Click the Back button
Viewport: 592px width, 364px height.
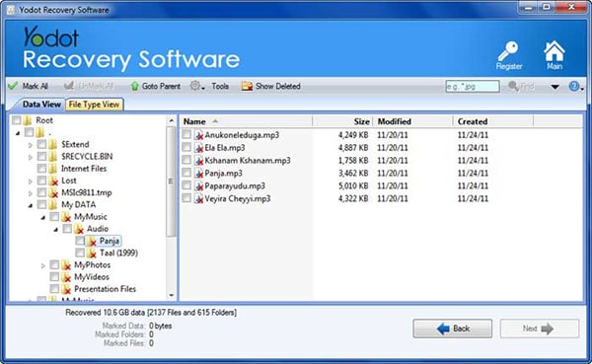(x=452, y=328)
